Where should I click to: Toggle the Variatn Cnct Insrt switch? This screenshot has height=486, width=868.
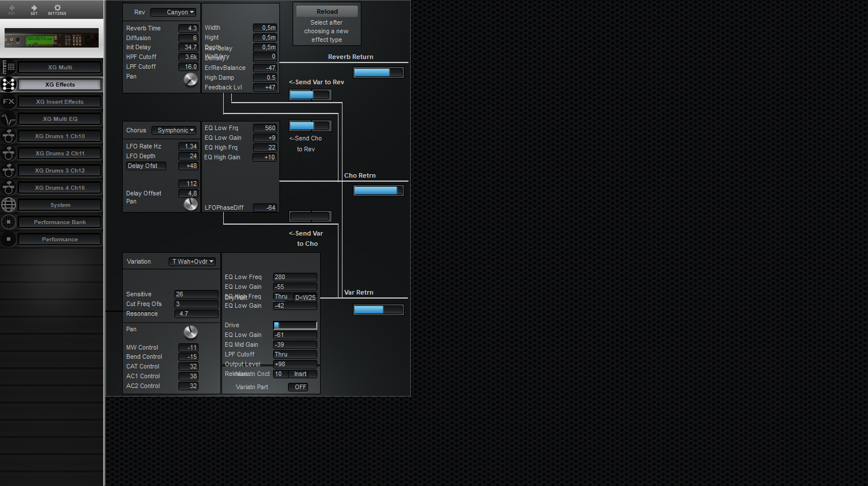[301, 374]
